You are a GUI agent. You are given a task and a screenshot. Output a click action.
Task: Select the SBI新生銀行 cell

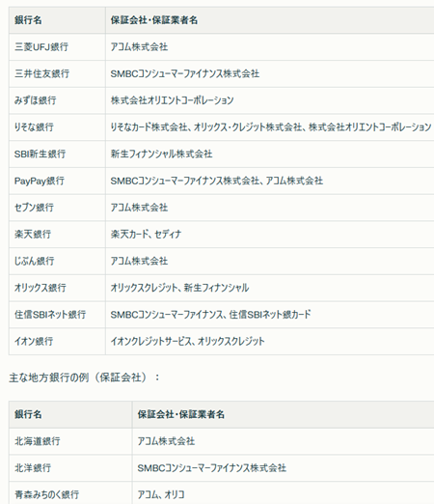click(57, 154)
